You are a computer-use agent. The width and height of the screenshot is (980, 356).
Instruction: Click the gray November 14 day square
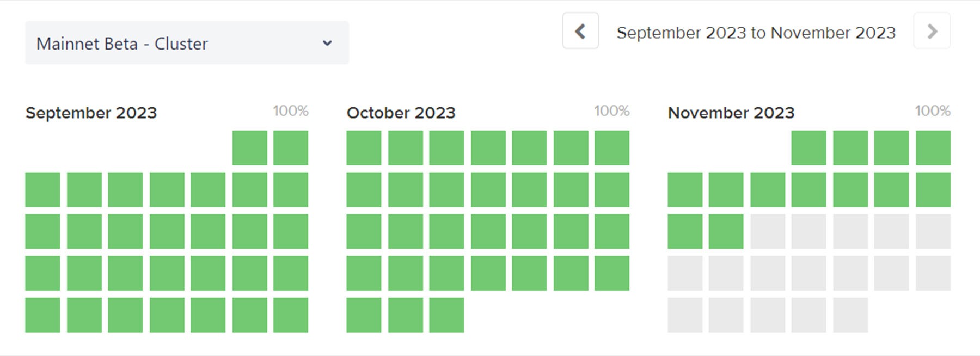[x=768, y=231]
